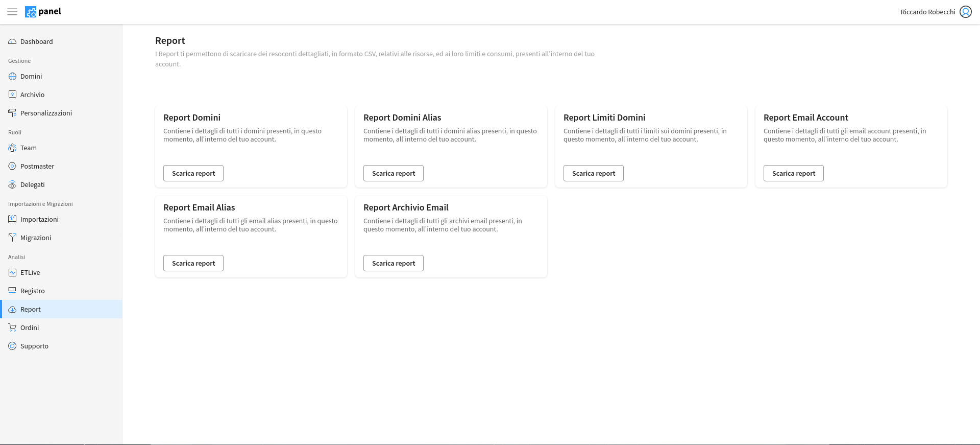Screen dimensions: 980x445
Task: Click the ETLive chart icon
Action: coord(12,273)
